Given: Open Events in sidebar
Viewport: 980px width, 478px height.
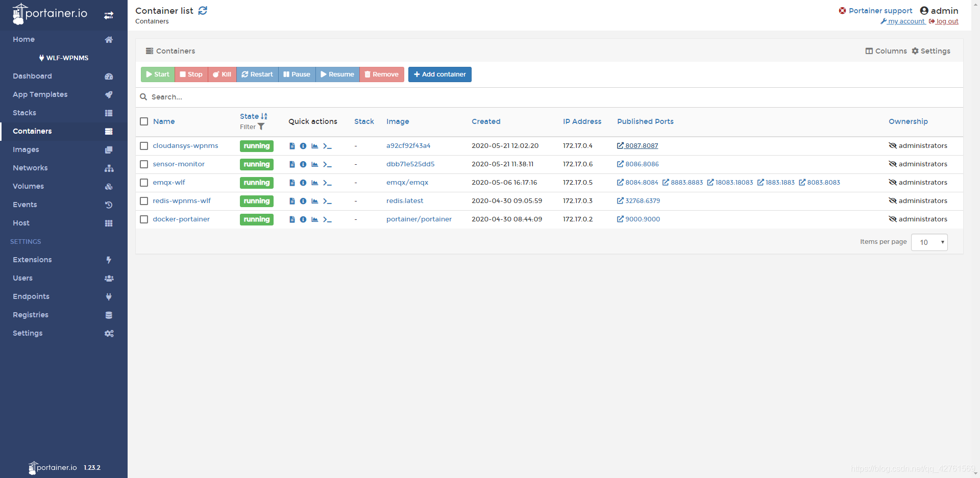Looking at the screenshot, I should pyautogui.click(x=64, y=205).
